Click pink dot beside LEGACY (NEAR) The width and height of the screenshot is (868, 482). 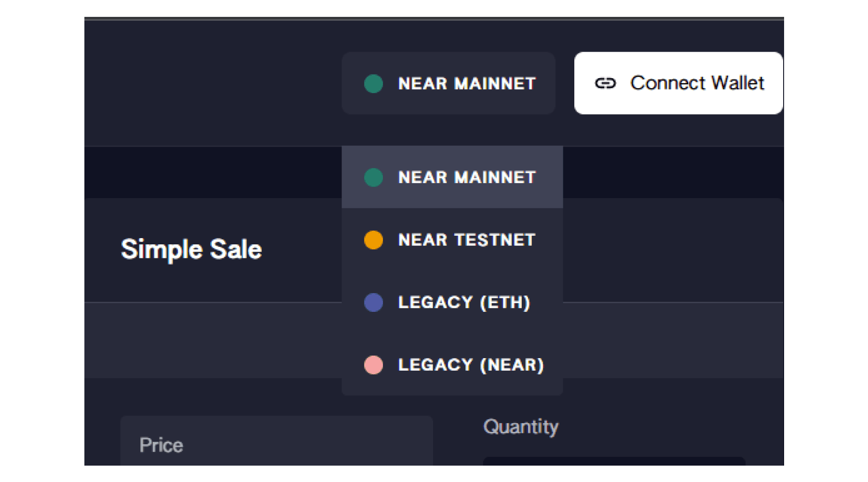coord(373,365)
